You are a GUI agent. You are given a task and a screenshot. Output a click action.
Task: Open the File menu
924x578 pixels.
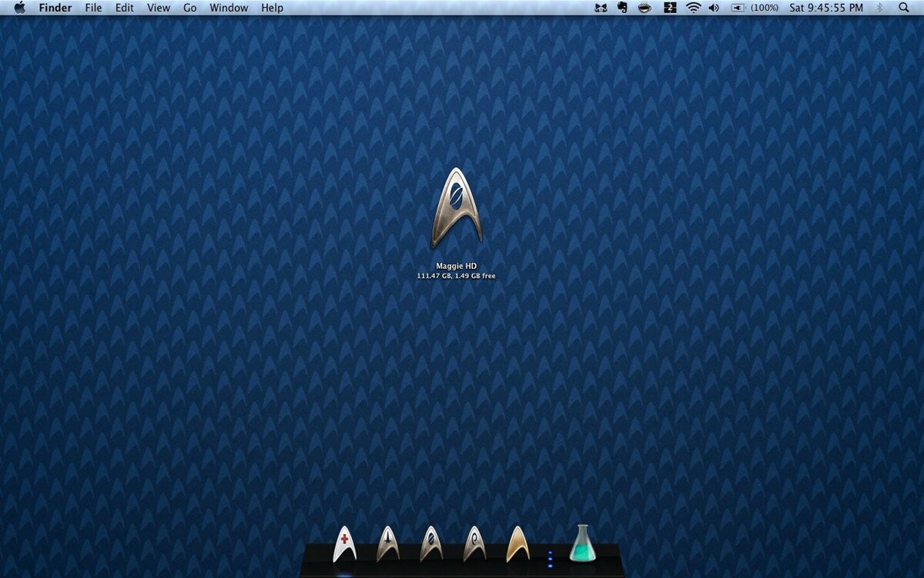coord(93,8)
